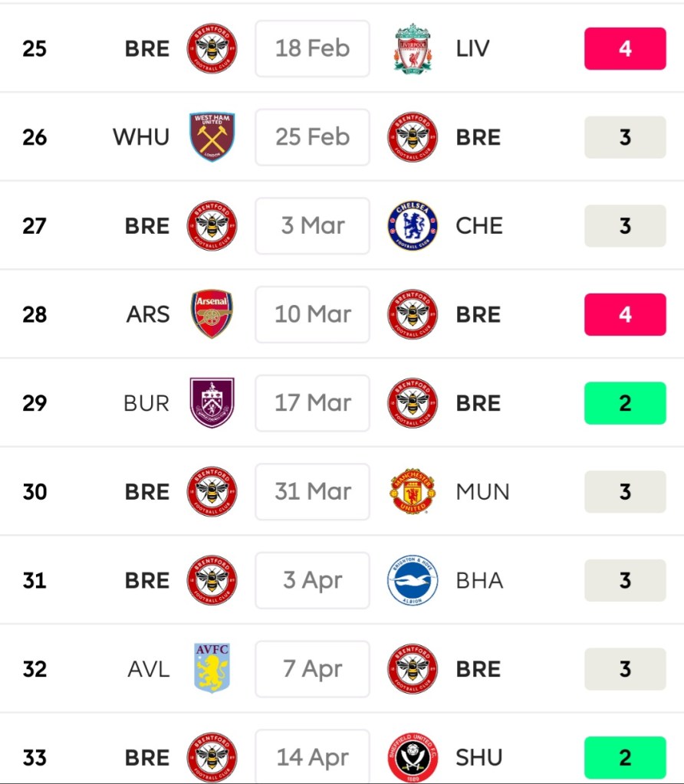
Task: Tap the Arsenal club crest
Action: coord(212,314)
